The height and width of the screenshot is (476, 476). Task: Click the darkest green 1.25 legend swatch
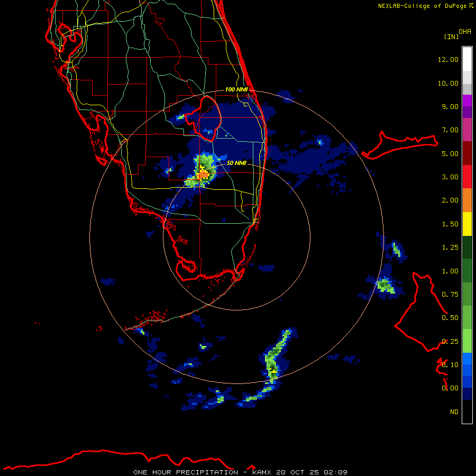(x=467, y=248)
